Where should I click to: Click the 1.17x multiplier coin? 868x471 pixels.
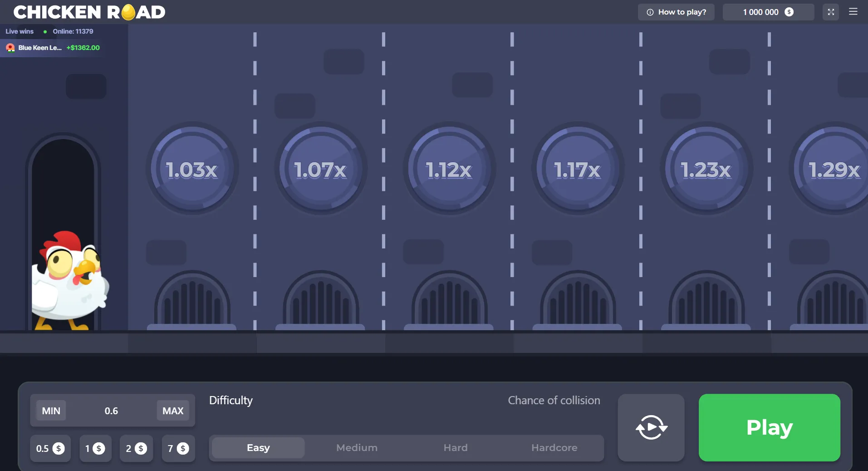(577, 169)
